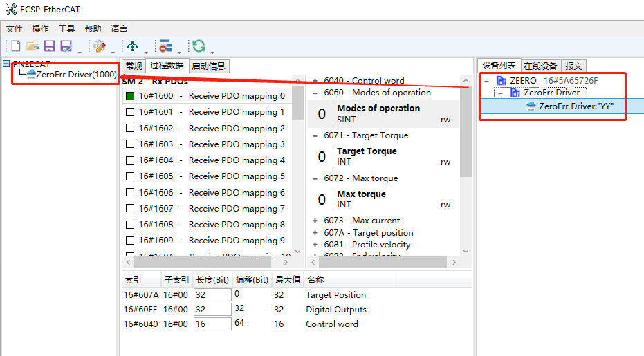Click the green network topology icon
The width and height of the screenshot is (644, 356).
click(132, 46)
